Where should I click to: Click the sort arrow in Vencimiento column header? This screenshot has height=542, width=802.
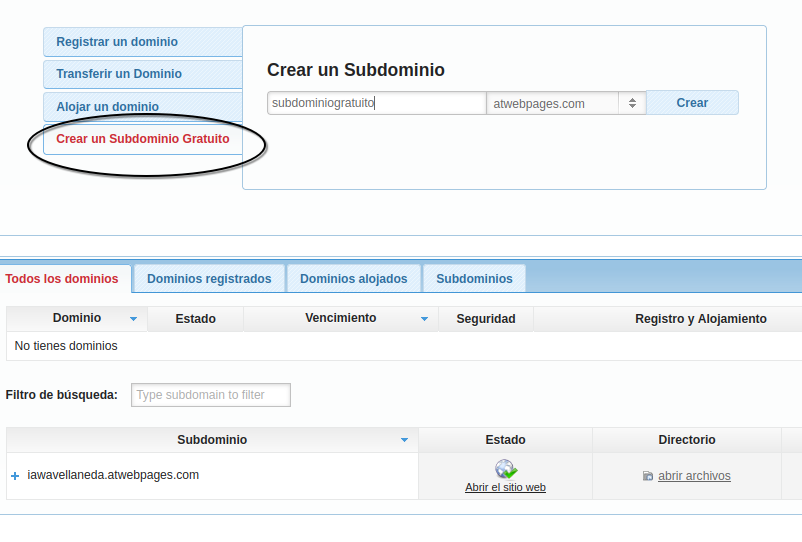click(424, 319)
